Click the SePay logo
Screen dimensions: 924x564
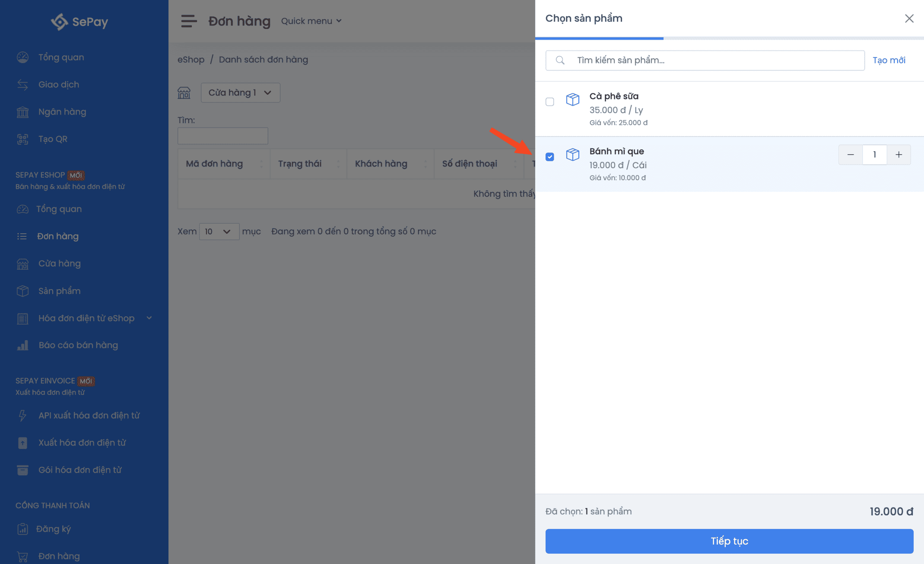coord(79,21)
